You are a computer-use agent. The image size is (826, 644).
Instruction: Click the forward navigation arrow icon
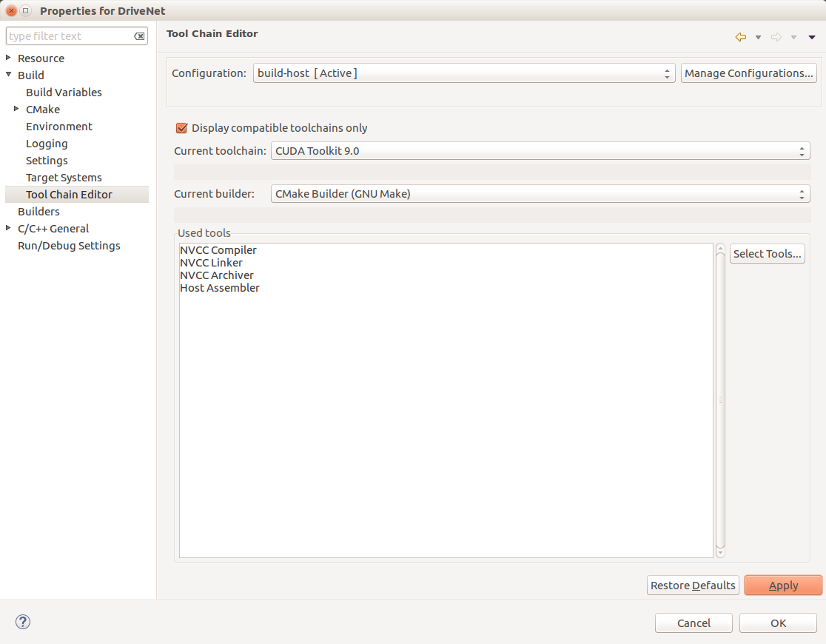776,37
